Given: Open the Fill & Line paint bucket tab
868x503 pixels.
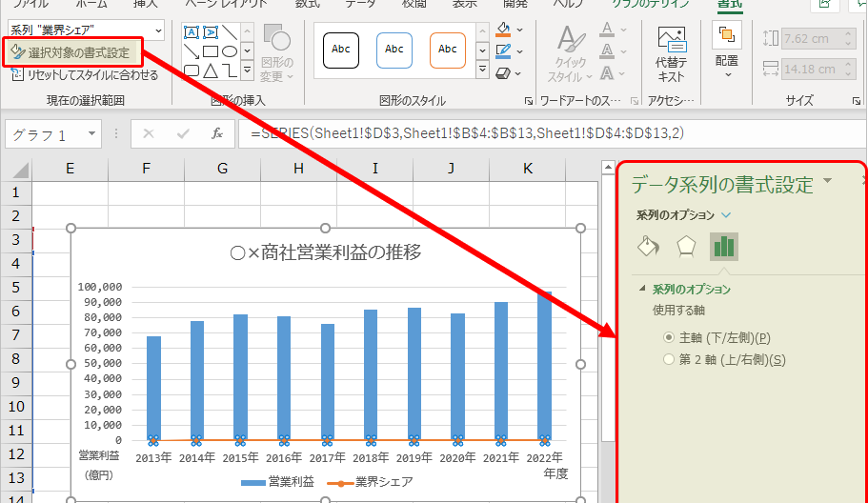Looking at the screenshot, I should click(x=648, y=247).
